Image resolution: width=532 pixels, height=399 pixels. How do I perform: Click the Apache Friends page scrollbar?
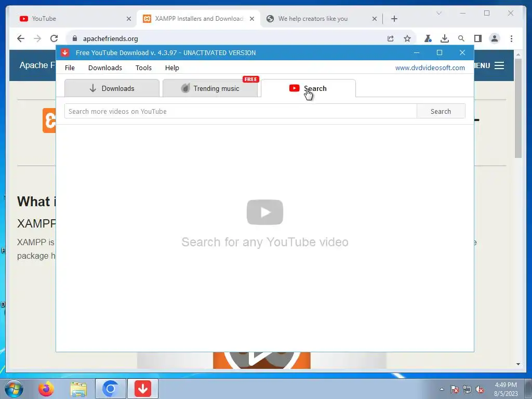click(518, 109)
